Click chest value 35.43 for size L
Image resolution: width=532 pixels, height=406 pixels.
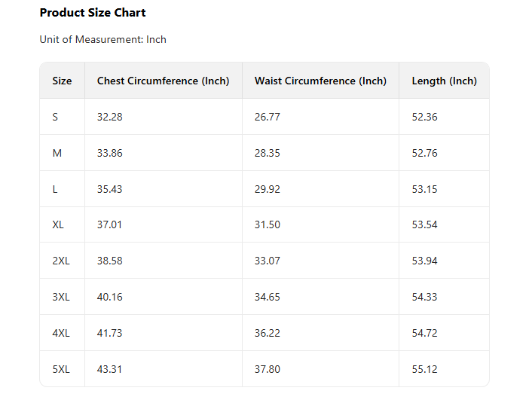coord(109,189)
